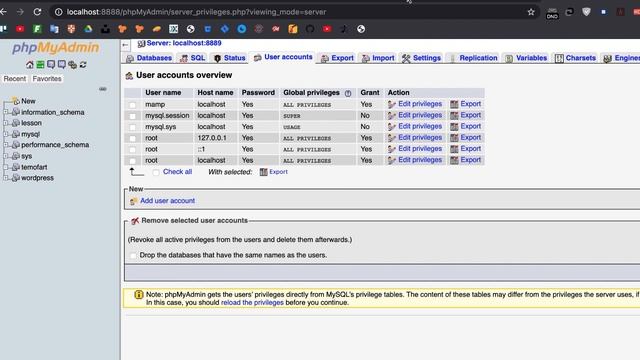Expand the sys database tree
Image resolution: width=640 pixels, height=360 pixels.
point(6,156)
